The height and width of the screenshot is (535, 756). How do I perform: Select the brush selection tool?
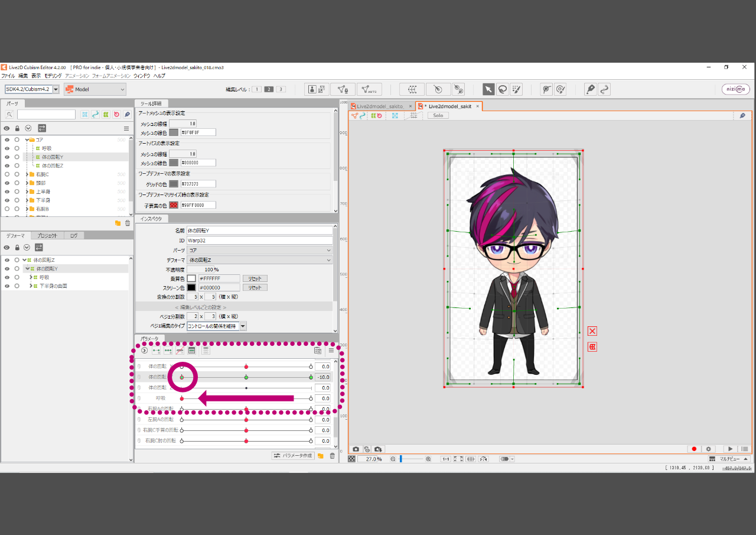pyautogui.click(x=516, y=89)
